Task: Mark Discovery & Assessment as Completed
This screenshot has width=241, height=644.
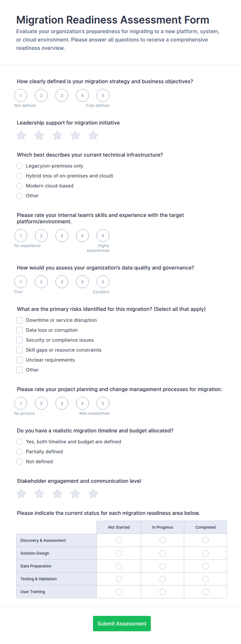Action: coord(205,540)
